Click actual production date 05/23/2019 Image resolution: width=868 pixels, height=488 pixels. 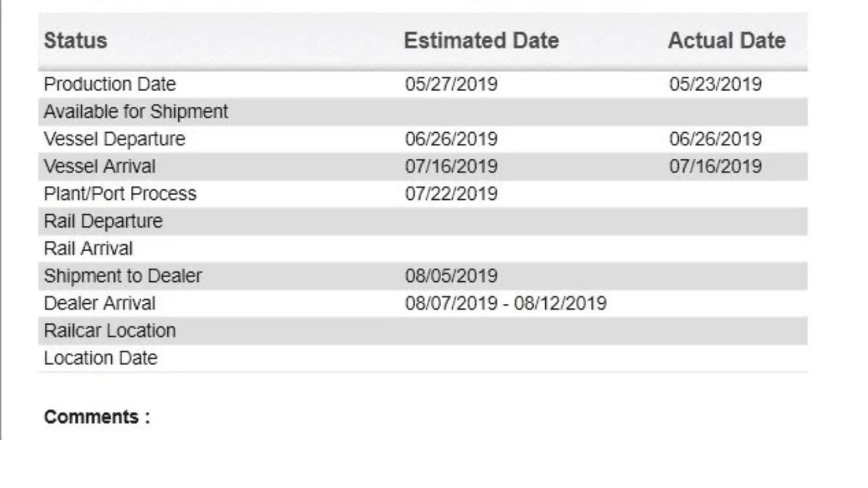[x=715, y=85]
